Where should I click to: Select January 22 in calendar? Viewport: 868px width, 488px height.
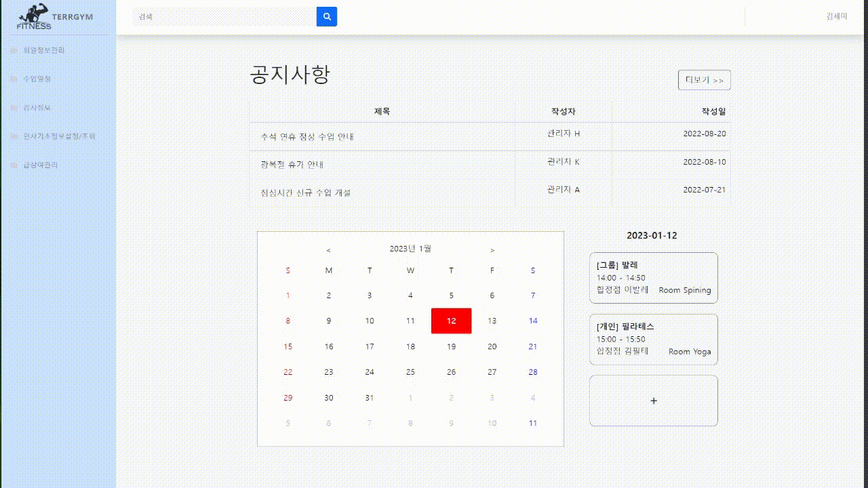coord(288,372)
